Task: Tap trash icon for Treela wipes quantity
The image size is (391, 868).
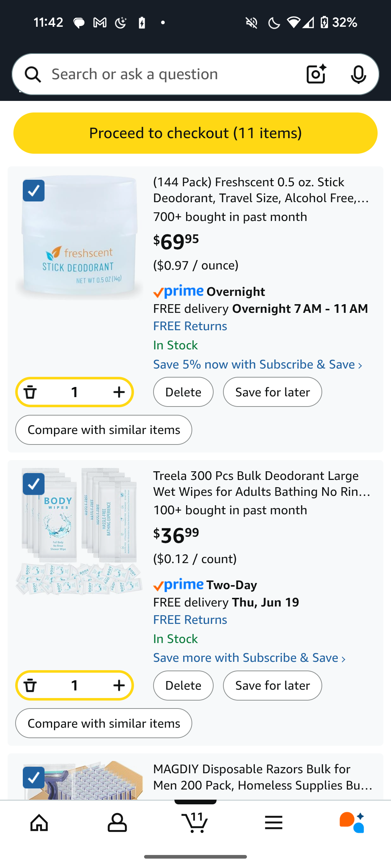Action: tap(30, 685)
